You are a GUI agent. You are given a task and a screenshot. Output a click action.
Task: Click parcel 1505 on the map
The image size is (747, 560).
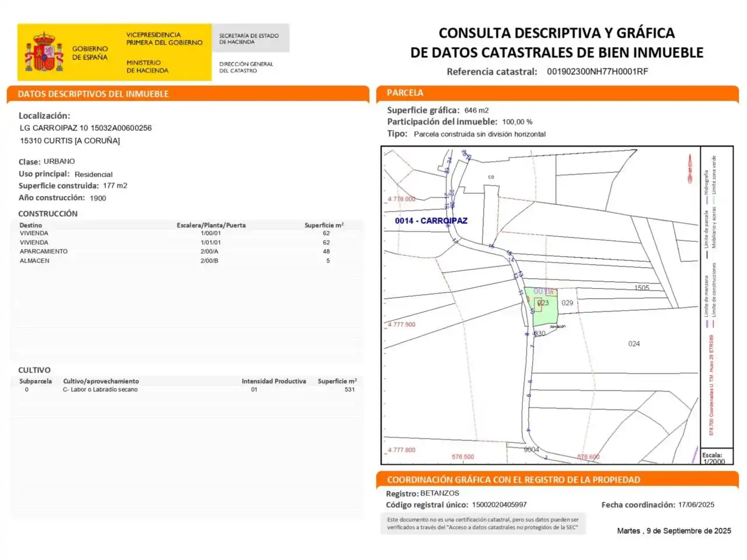tap(641, 288)
